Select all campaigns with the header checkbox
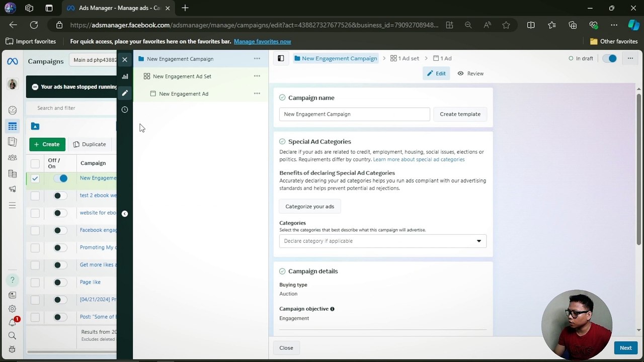The height and width of the screenshot is (362, 644). (x=35, y=163)
